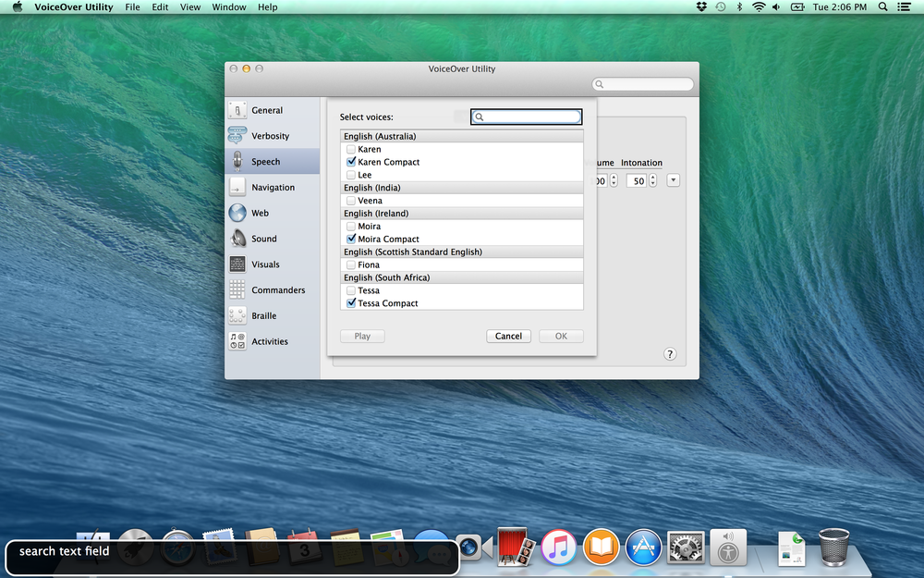Disable the Moira Compact voice
924x578 pixels.
pyautogui.click(x=351, y=239)
